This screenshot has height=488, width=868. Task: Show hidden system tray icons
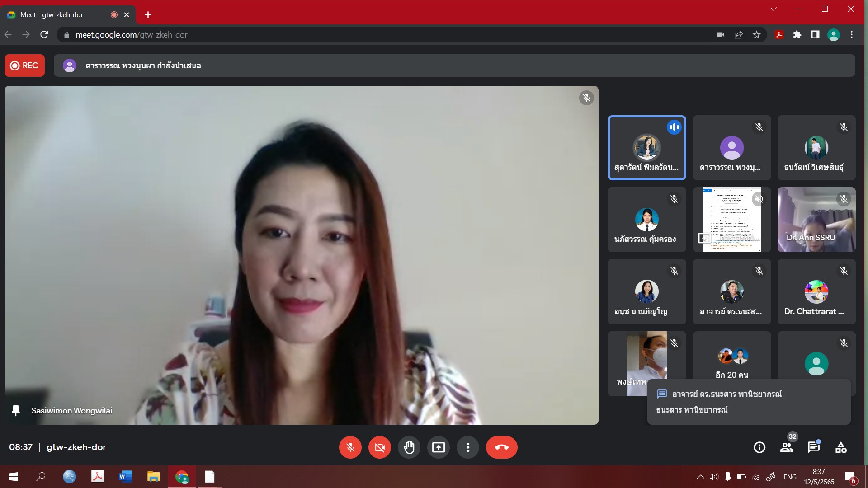click(x=700, y=477)
